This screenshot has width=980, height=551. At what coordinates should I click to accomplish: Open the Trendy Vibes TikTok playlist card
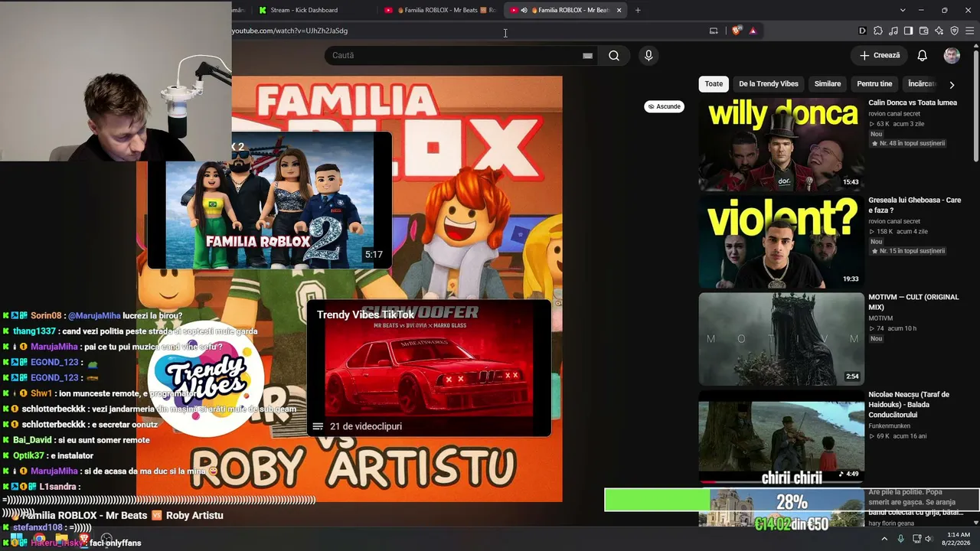[429, 368]
